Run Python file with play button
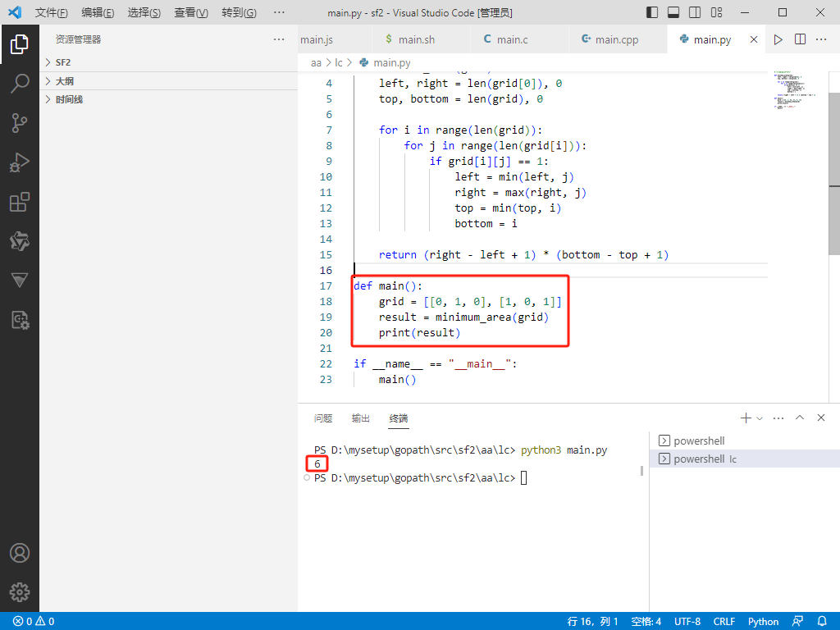The image size is (840, 630). tap(778, 39)
